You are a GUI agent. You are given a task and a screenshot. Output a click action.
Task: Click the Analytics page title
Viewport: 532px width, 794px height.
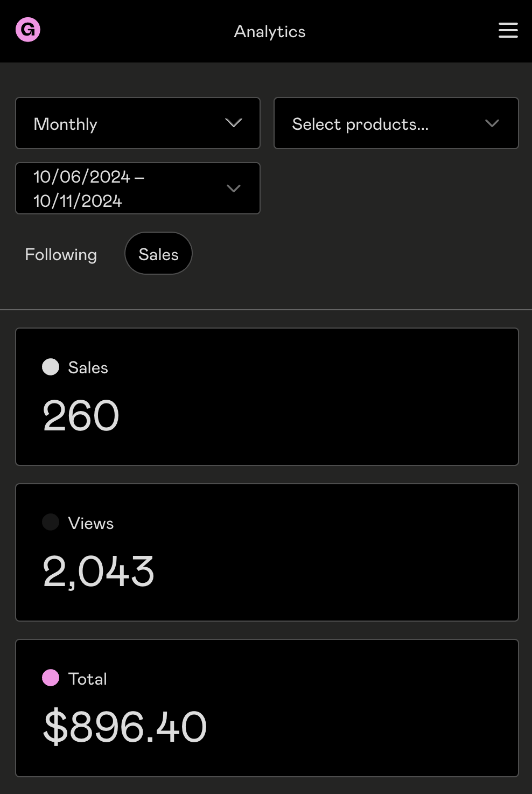point(269,31)
